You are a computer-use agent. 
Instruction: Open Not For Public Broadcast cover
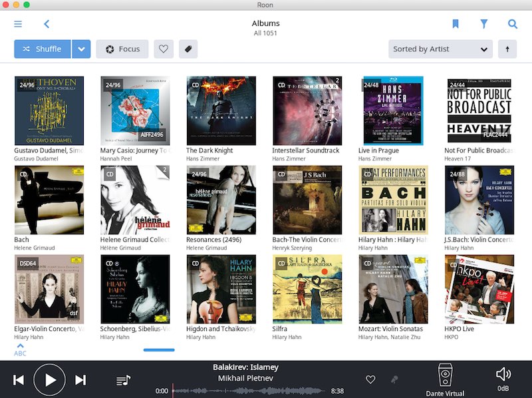479,110
